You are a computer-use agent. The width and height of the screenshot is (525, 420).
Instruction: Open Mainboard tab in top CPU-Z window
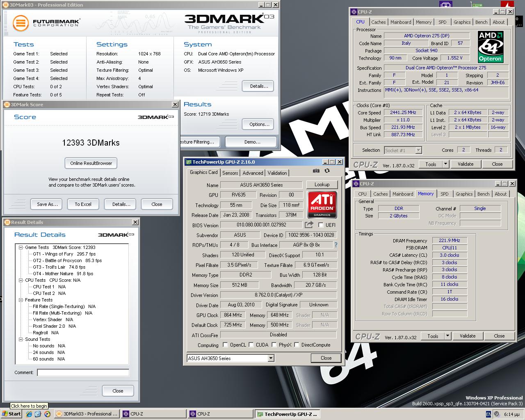coord(401,22)
